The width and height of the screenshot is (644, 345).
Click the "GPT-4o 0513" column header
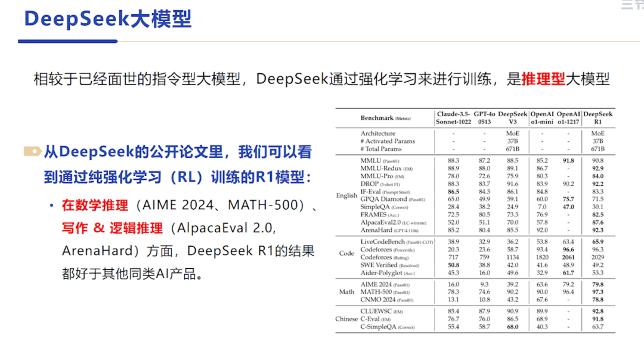click(484, 118)
